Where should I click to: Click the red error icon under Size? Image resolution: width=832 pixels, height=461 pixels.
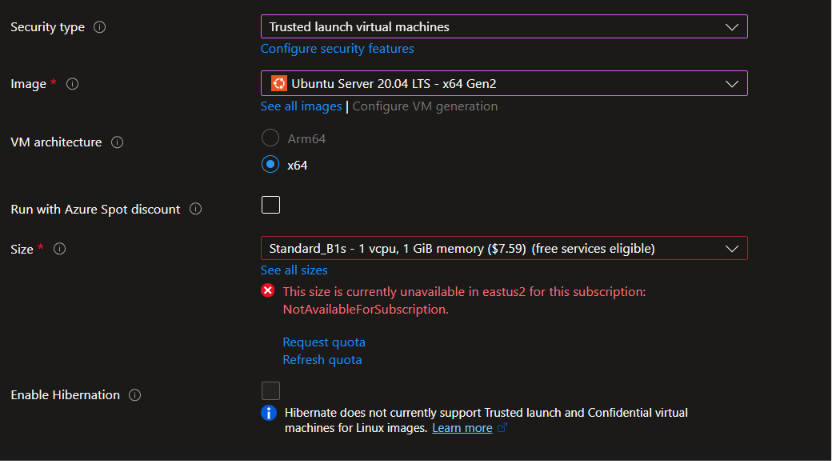click(x=268, y=291)
